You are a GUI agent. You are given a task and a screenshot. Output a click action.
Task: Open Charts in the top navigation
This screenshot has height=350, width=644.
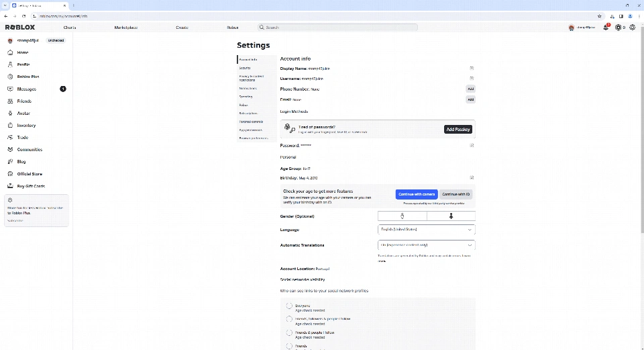click(x=70, y=28)
